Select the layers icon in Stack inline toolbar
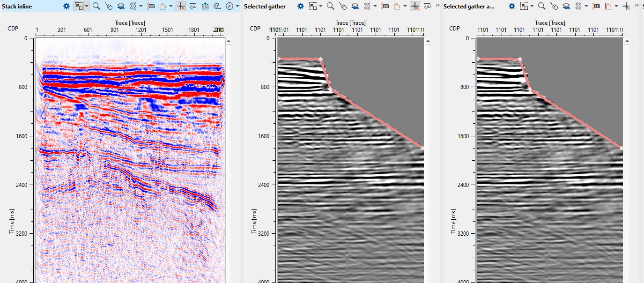This screenshot has width=644, height=283. coord(120,6)
